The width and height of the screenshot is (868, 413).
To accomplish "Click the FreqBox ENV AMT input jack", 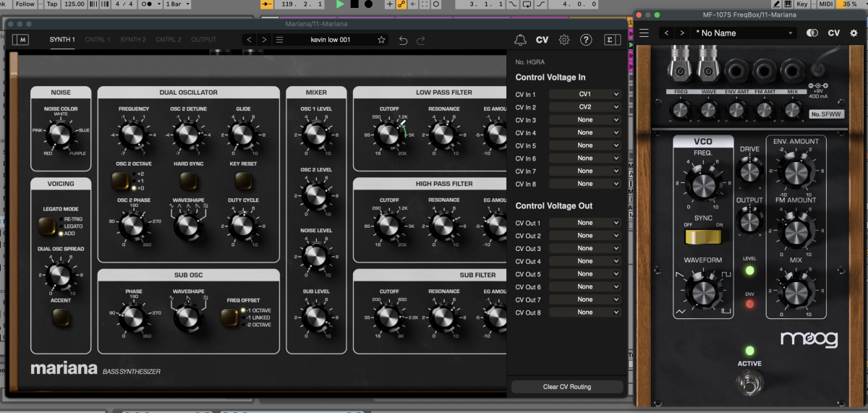I will coord(736,72).
